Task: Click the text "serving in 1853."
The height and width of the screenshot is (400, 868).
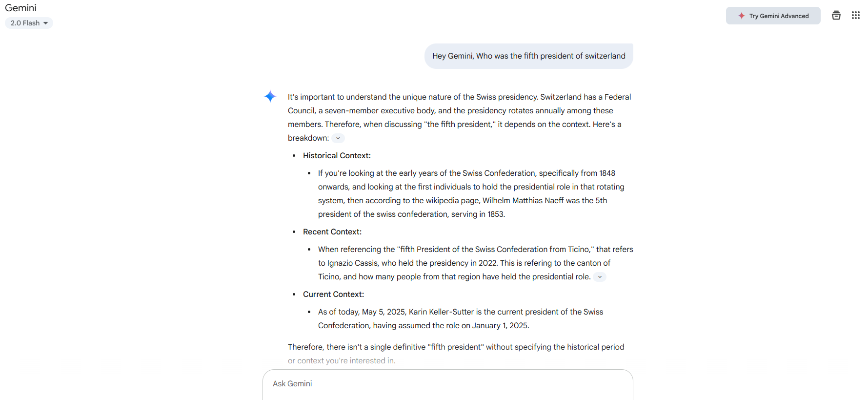Action: click(478, 214)
